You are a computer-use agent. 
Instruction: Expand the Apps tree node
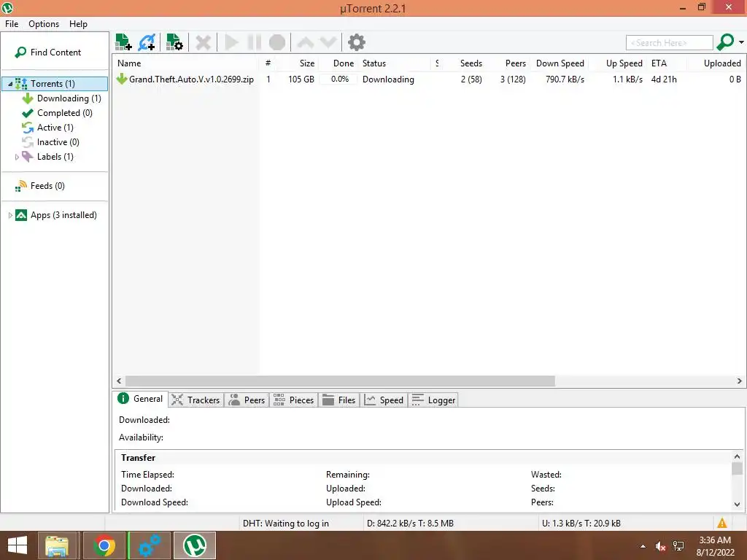coord(10,215)
